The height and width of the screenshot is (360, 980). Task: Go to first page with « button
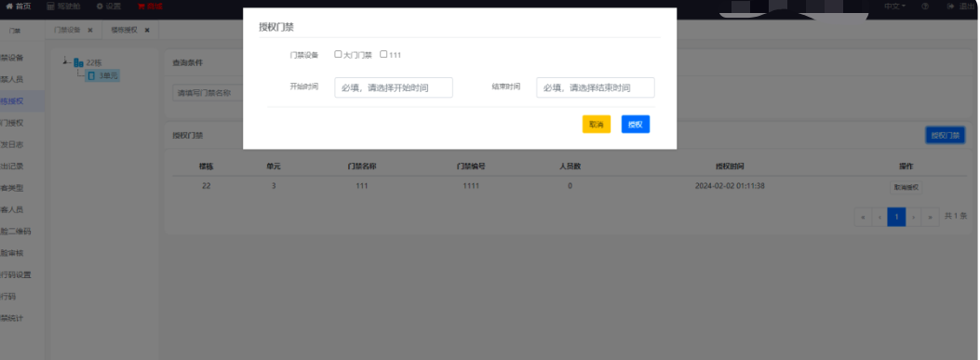point(863,217)
